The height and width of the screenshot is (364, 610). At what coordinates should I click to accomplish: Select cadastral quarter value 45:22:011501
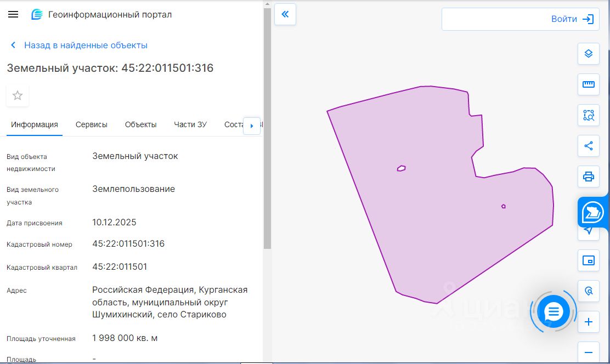[120, 267]
